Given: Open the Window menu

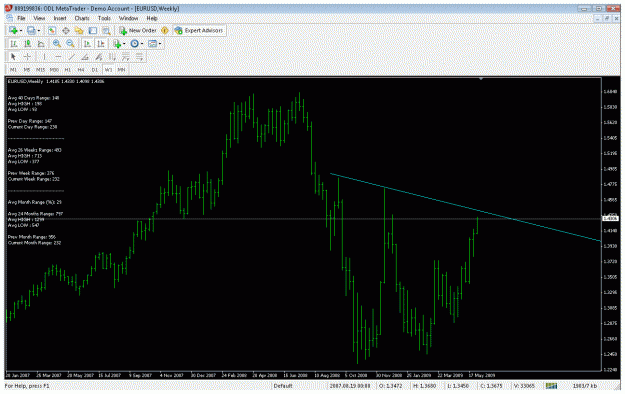Looking at the screenshot, I should 129,18.
